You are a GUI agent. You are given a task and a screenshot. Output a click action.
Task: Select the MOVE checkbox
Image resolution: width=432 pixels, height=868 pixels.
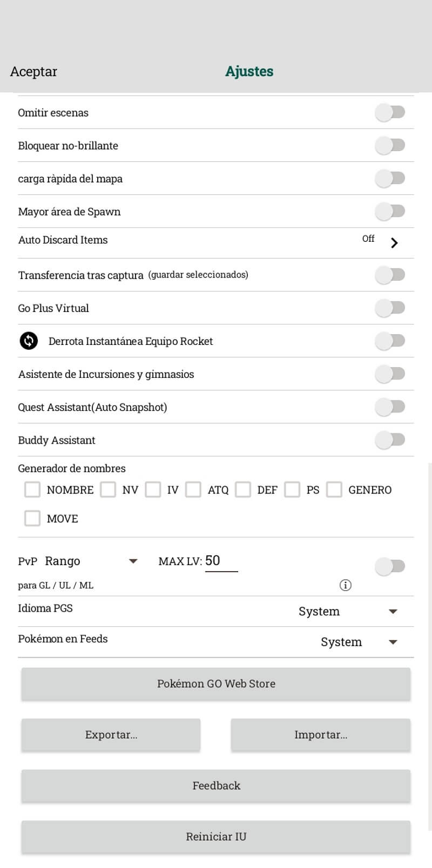32,518
